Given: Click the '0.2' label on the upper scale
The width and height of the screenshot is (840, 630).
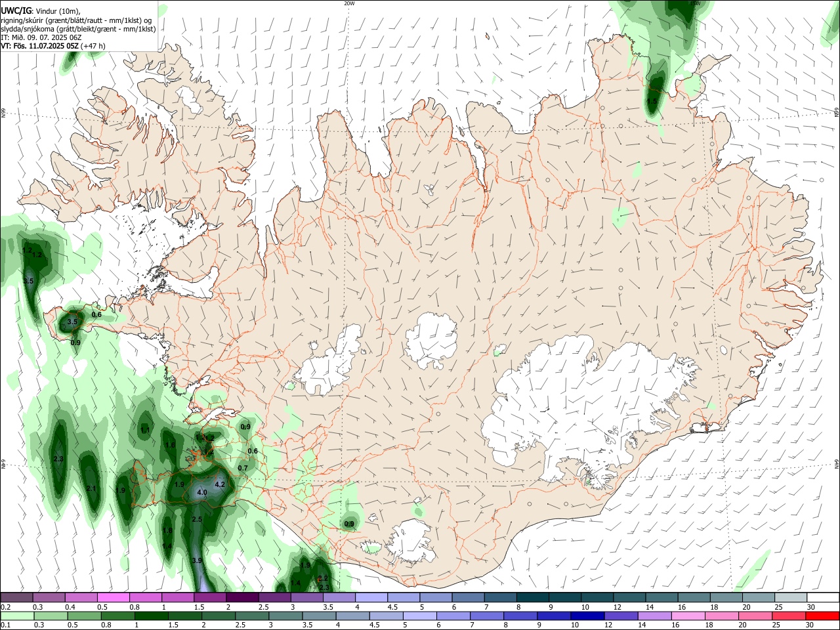Looking at the screenshot, I should 6,607.
